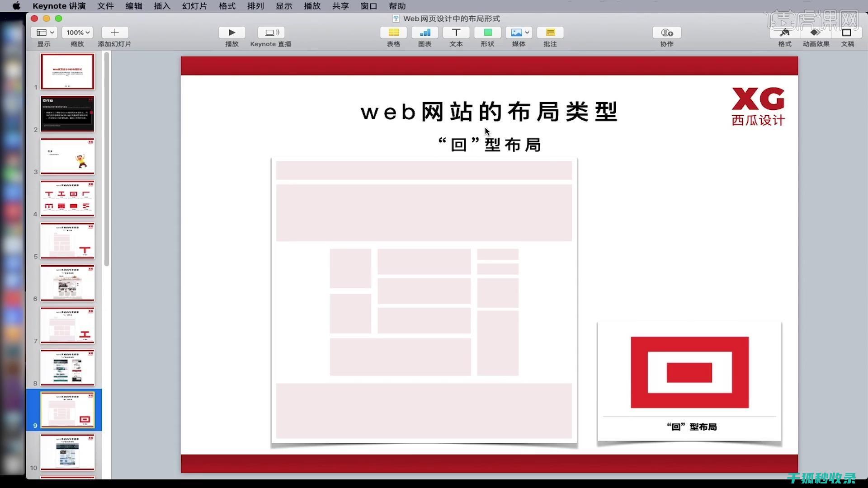This screenshot has width=868, height=488.
Task: Insert a shape with 形状 icon
Action: [487, 33]
